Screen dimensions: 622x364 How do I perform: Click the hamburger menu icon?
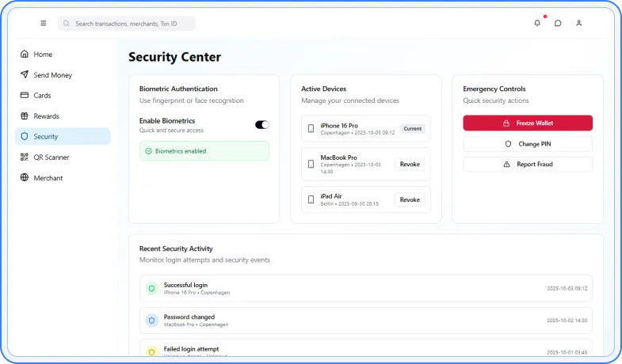coord(44,24)
